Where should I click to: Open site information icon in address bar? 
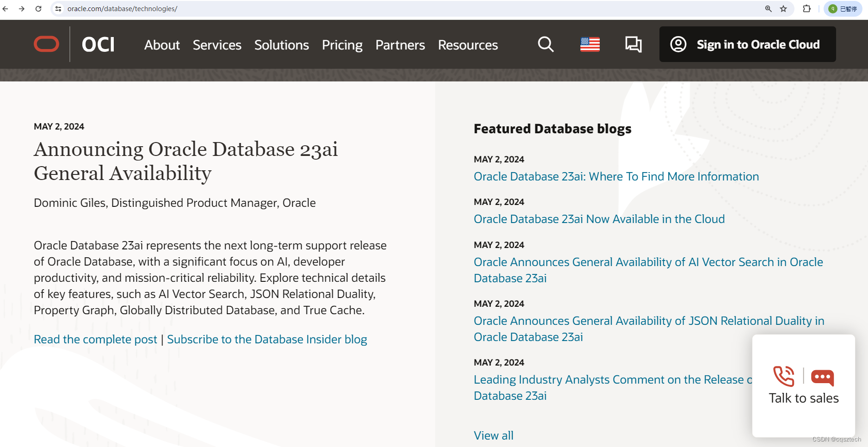[58, 9]
